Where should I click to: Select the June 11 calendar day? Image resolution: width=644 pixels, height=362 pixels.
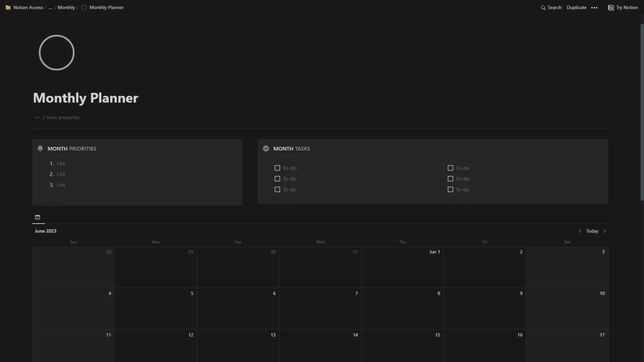tap(74, 346)
